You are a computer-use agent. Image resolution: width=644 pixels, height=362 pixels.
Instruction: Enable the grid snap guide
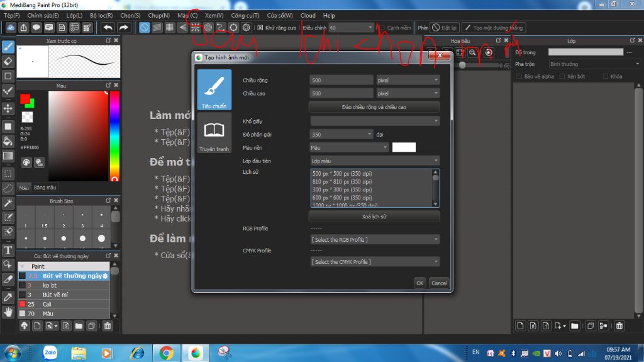point(170,28)
